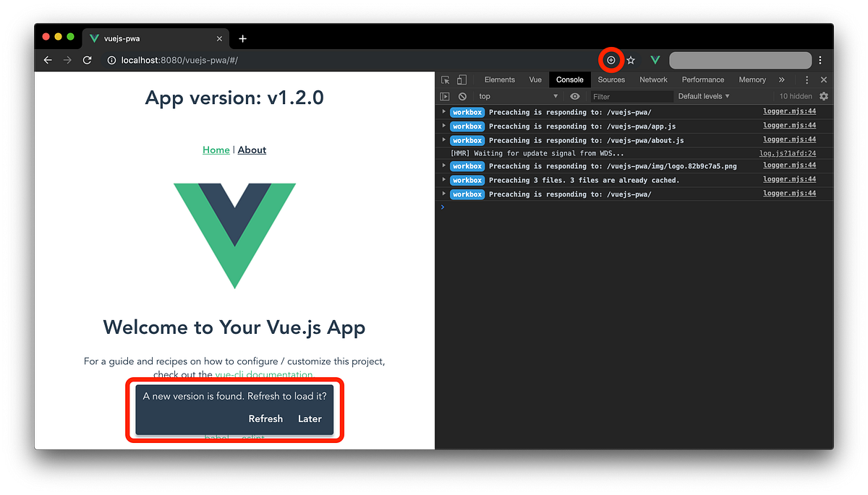Image resolution: width=868 pixels, height=495 pixels.
Task: Click the console Filter input field
Action: tap(629, 95)
